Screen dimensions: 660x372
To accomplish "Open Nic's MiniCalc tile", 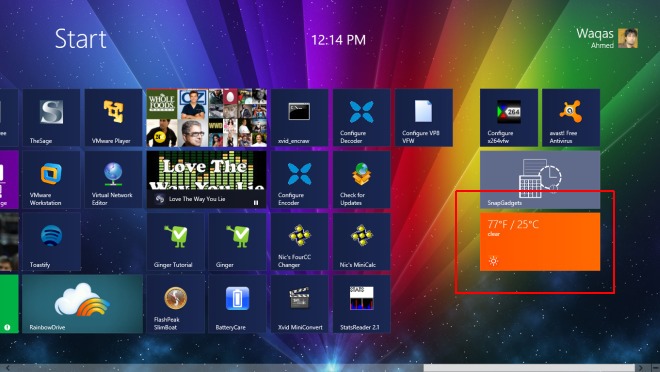I will pyautogui.click(x=362, y=242).
